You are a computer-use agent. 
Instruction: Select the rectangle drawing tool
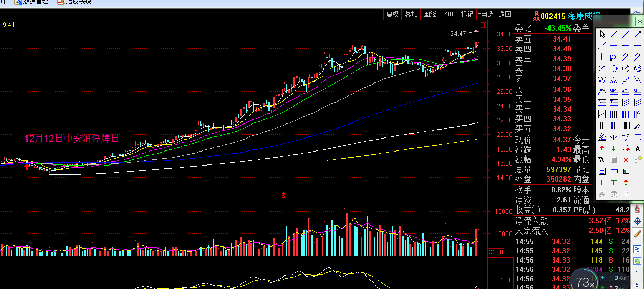click(637, 137)
